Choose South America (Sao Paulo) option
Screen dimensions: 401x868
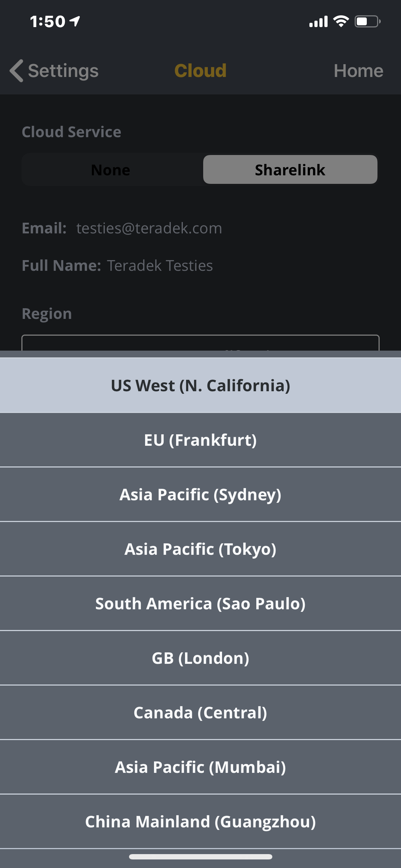(x=200, y=604)
